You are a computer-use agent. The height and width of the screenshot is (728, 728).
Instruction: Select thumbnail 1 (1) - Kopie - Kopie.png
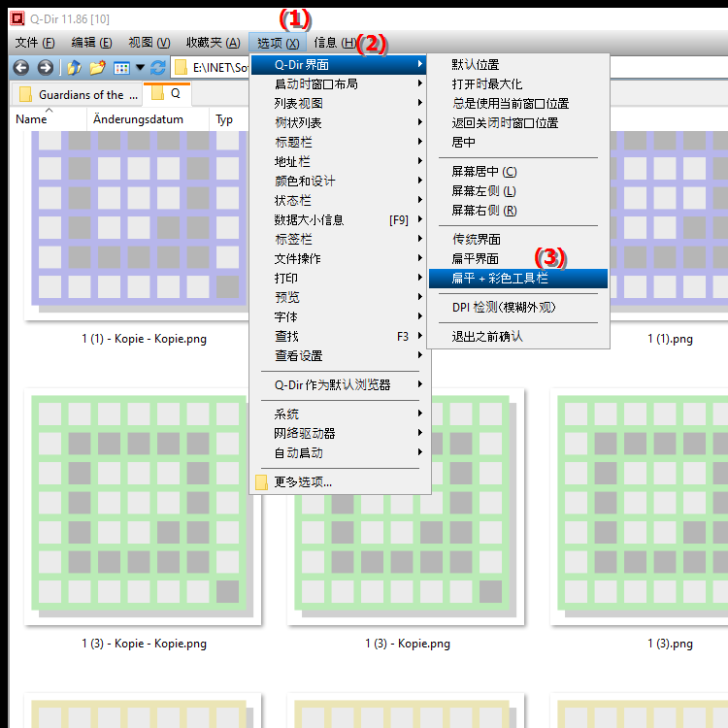[x=139, y=223]
